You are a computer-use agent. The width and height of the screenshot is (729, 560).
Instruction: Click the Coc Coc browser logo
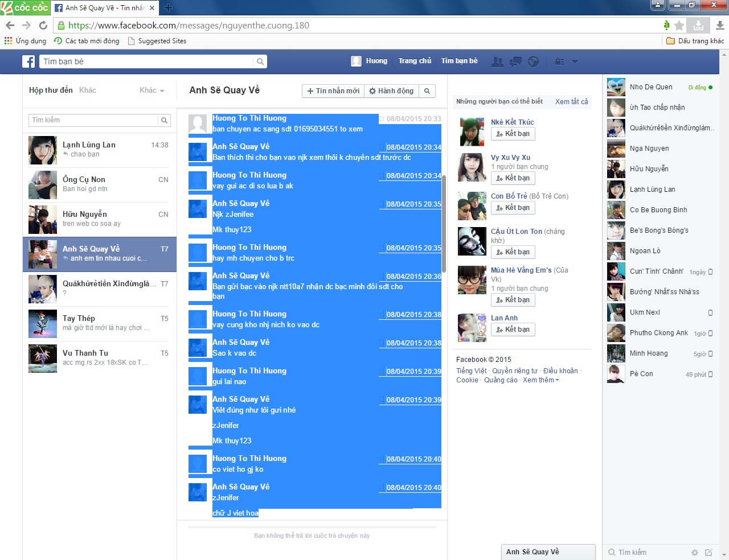point(24,7)
